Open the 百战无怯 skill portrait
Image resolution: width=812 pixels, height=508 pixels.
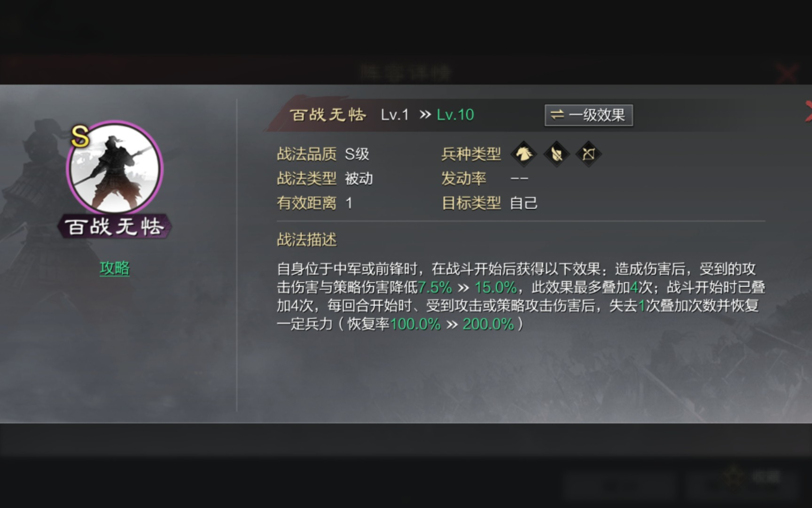pos(115,168)
